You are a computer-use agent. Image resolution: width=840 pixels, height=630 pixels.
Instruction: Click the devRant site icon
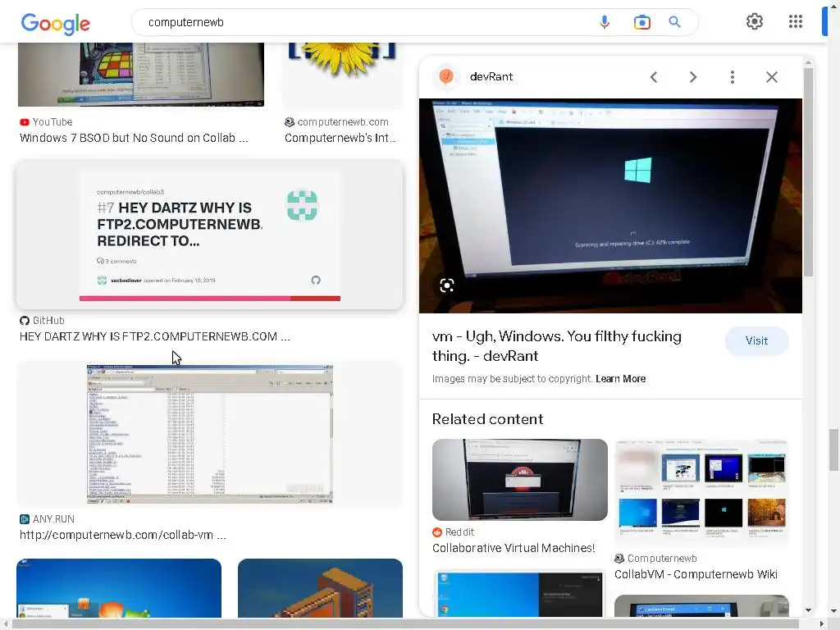(x=446, y=76)
